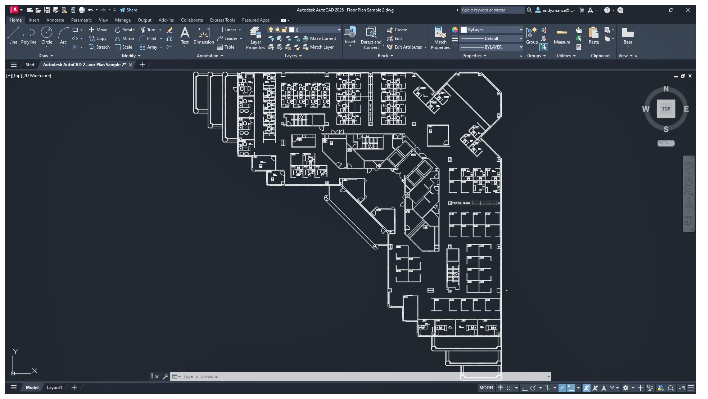Select the Circle tool
This screenshot has height=399, width=708.
click(47, 35)
